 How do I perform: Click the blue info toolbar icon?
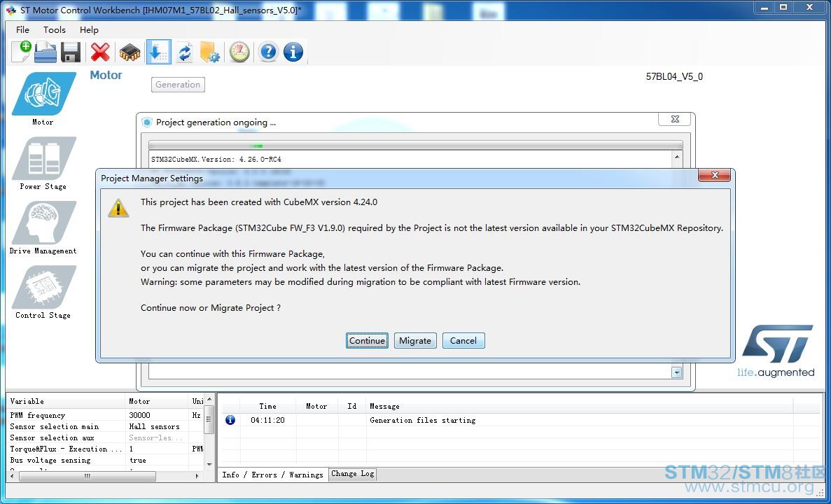tap(293, 52)
